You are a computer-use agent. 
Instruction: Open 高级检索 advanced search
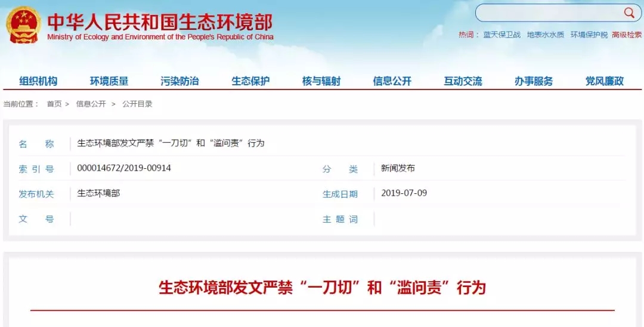tap(626, 35)
